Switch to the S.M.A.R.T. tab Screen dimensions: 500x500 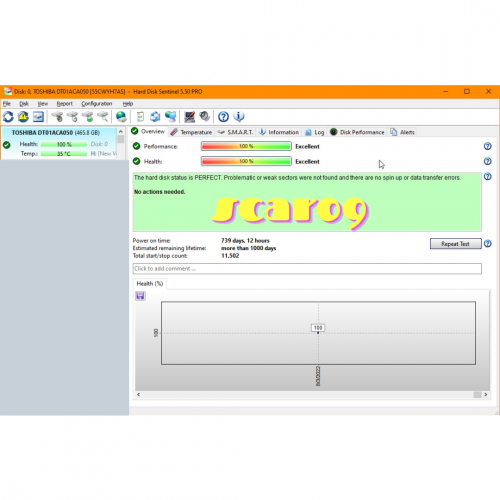point(235,132)
